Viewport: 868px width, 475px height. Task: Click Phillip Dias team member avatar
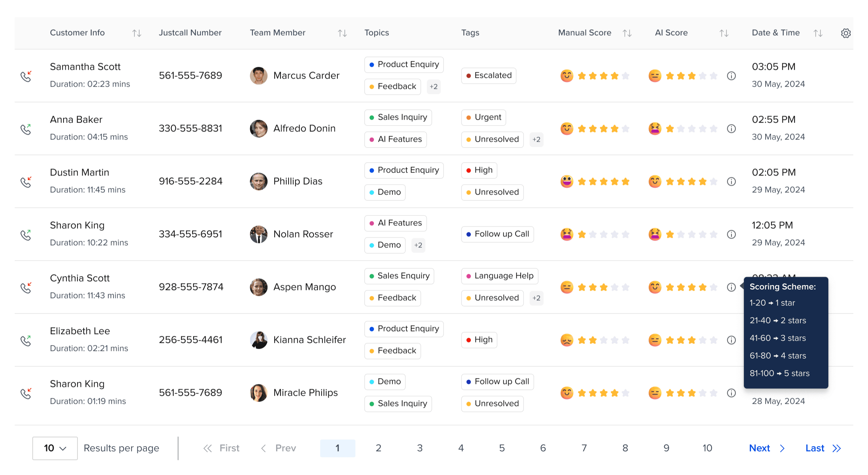pos(258,182)
